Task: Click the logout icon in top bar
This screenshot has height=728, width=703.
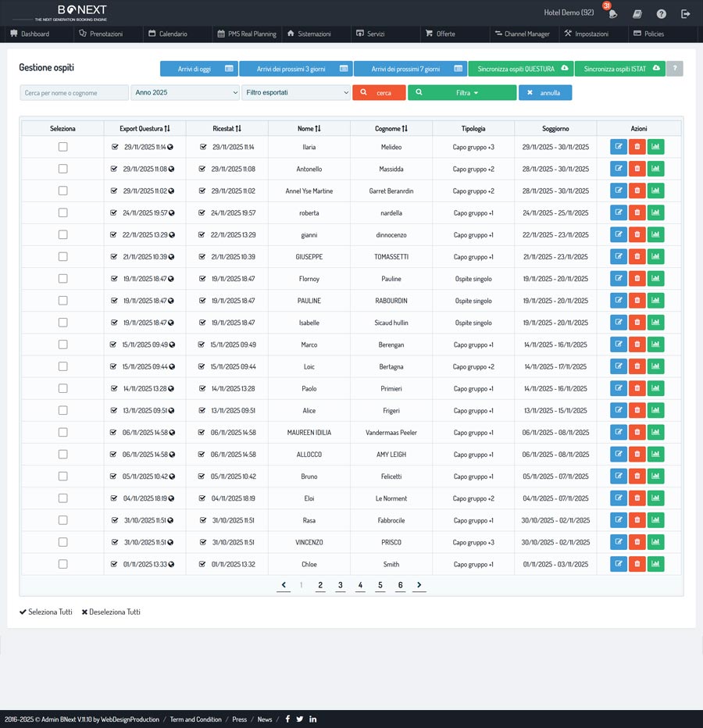Action: tap(685, 13)
